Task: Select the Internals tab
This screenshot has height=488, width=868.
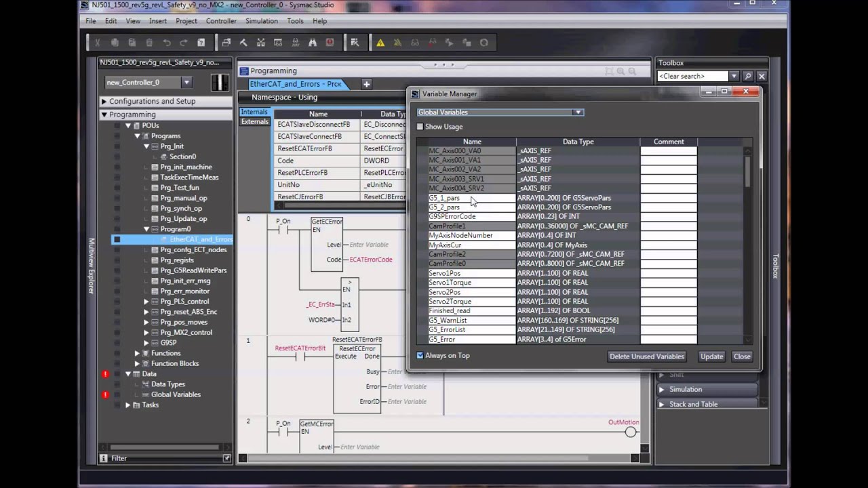Action: (254, 112)
